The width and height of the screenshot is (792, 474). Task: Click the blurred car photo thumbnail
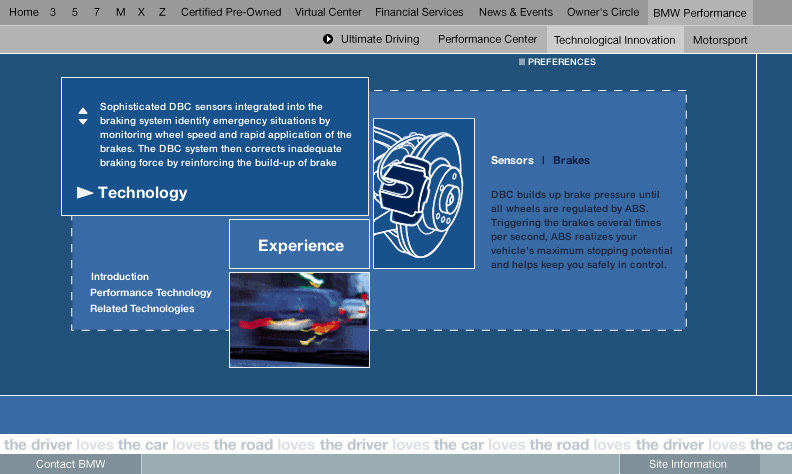pos(300,320)
